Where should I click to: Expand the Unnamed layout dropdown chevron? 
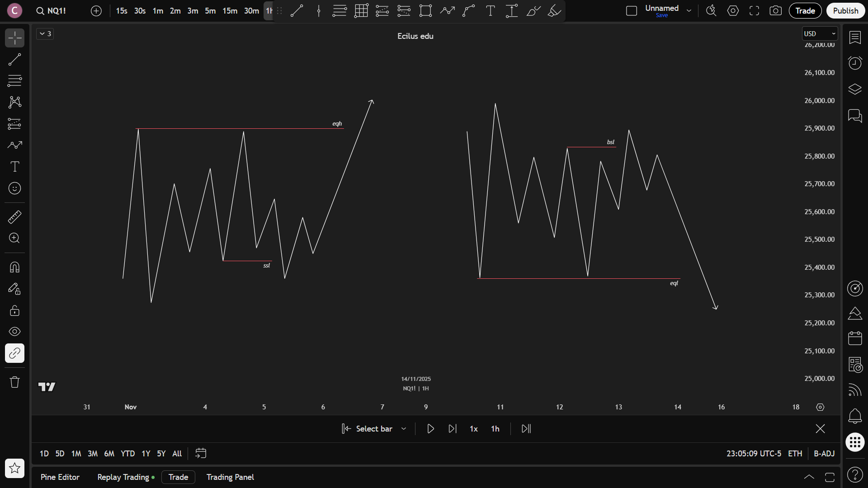pos(689,11)
